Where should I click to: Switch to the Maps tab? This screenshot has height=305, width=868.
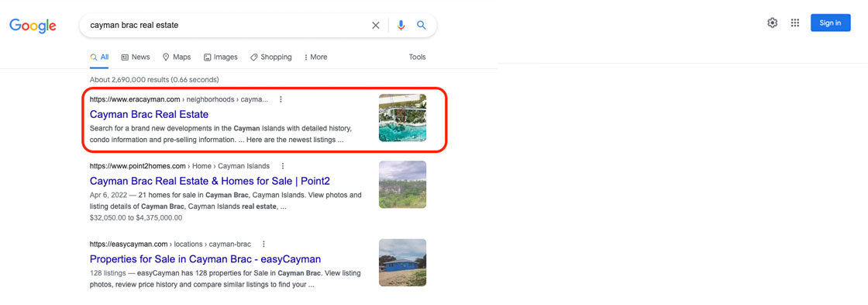(x=177, y=57)
